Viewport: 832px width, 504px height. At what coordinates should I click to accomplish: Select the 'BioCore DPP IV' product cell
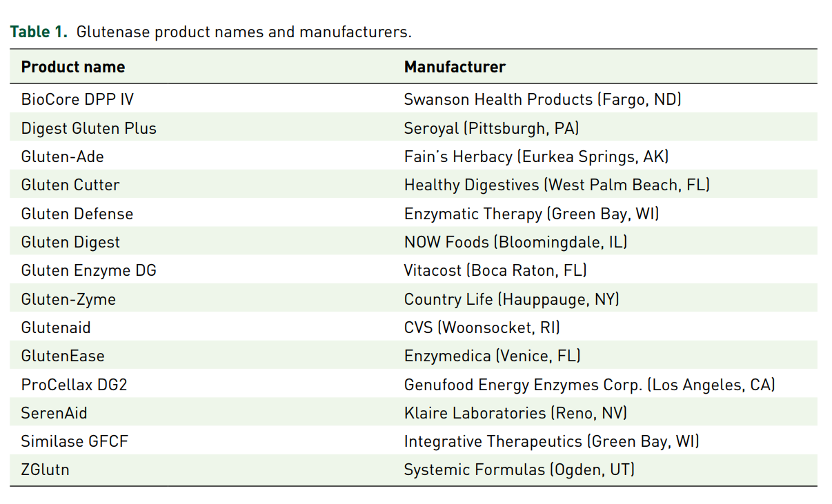(x=77, y=99)
